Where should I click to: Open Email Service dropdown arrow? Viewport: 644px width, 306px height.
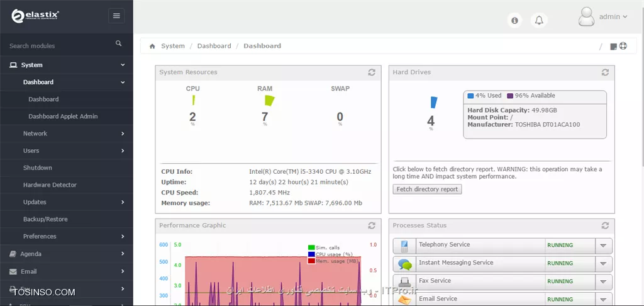click(603, 300)
